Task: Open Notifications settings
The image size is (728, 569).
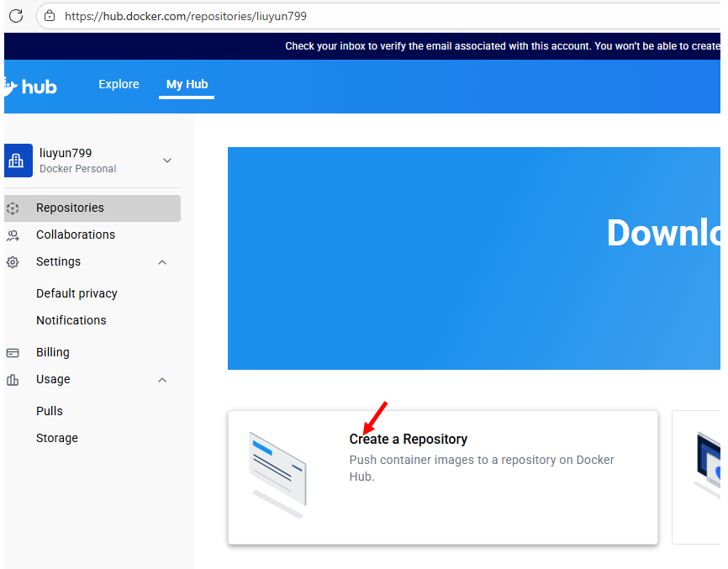Action: click(x=71, y=320)
